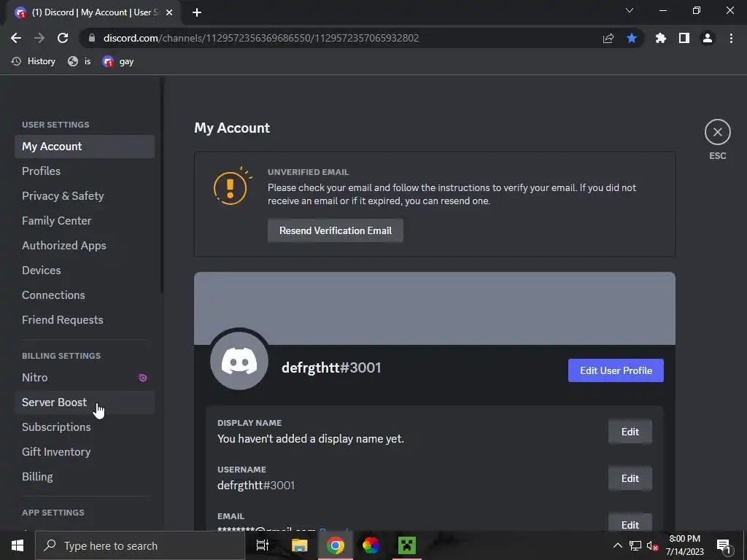Click the browser forward arrow
The image size is (747, 560).
[39, 38]
